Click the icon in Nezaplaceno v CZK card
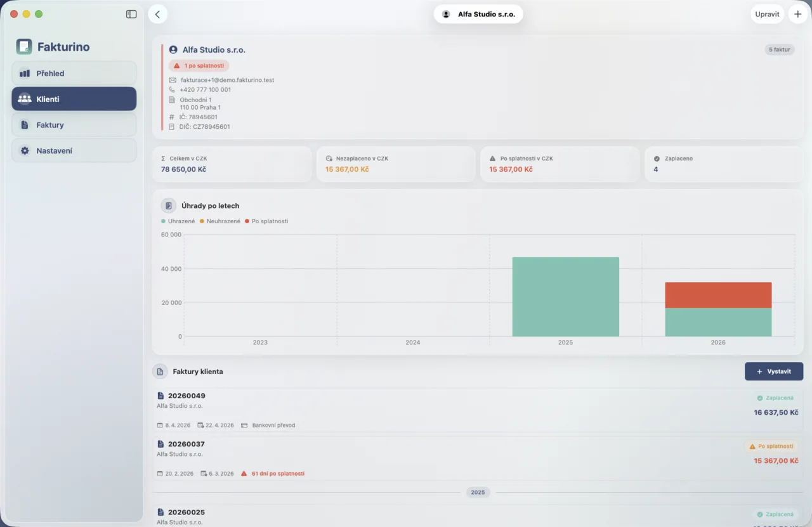The width and height of the screenshot is (812, 527). click(x=329, y=159)
